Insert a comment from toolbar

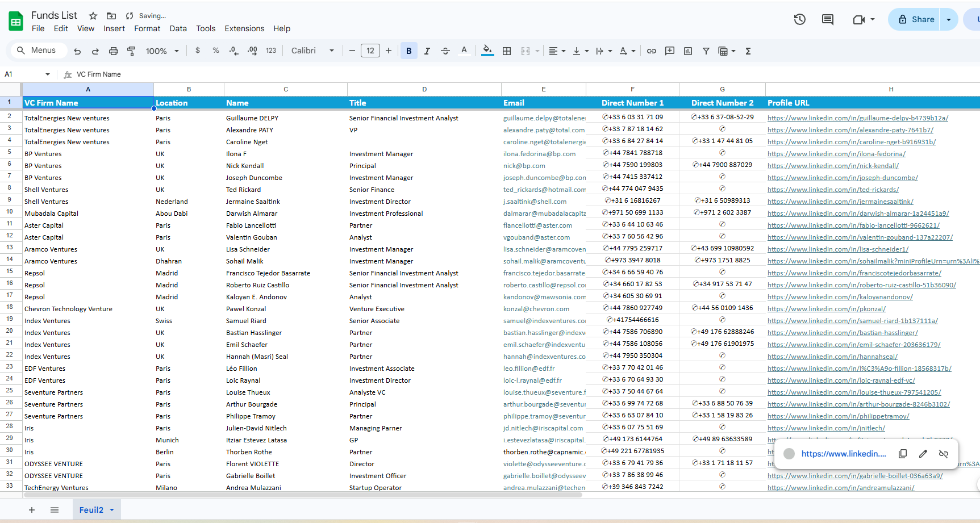point(670,51)
